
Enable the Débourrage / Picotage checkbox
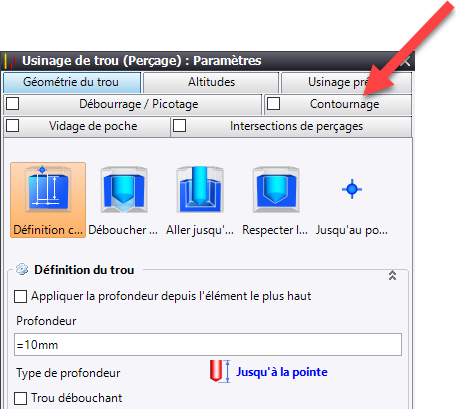pyautogui.click(x=13, y=104)
